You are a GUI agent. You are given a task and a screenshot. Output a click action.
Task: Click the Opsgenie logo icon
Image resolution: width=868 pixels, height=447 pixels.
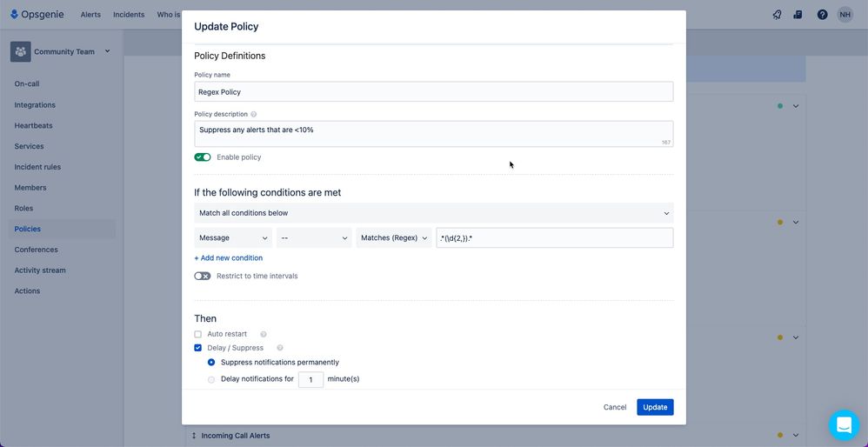[x=14, y=15]
